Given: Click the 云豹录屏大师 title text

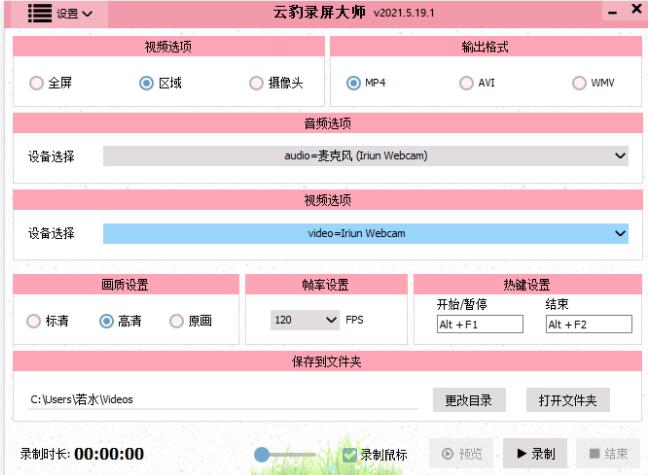Looking at the screenshot, I should pos(319,12).
